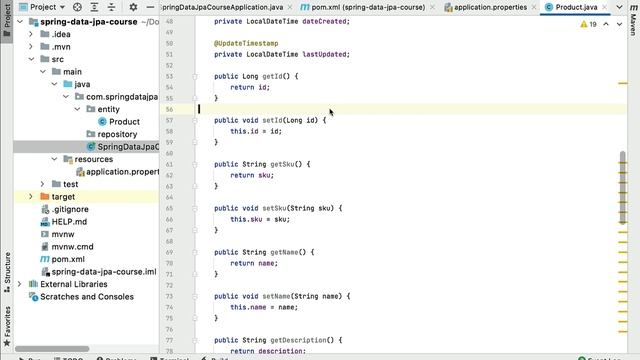Open the Project view dropdown

click(42, 7)
